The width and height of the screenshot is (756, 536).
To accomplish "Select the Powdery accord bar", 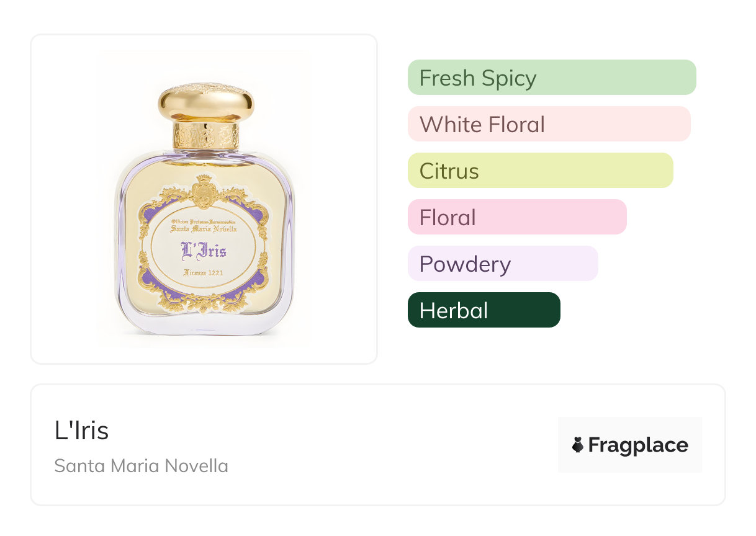I will (x=502, y=264).
